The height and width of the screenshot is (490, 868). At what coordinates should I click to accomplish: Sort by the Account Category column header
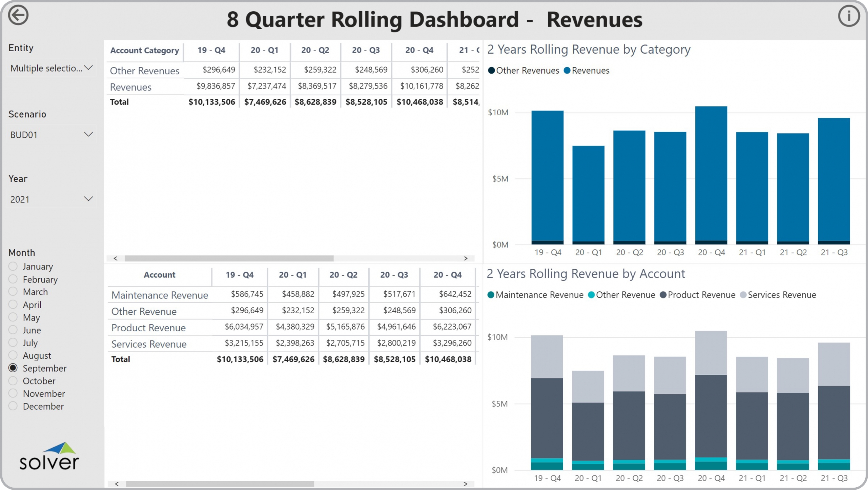pyautogui.click(x=144, y=51)
